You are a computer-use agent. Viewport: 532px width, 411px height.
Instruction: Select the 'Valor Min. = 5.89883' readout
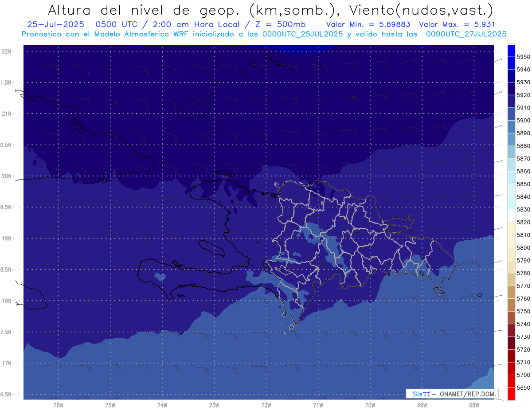(368, 24)
